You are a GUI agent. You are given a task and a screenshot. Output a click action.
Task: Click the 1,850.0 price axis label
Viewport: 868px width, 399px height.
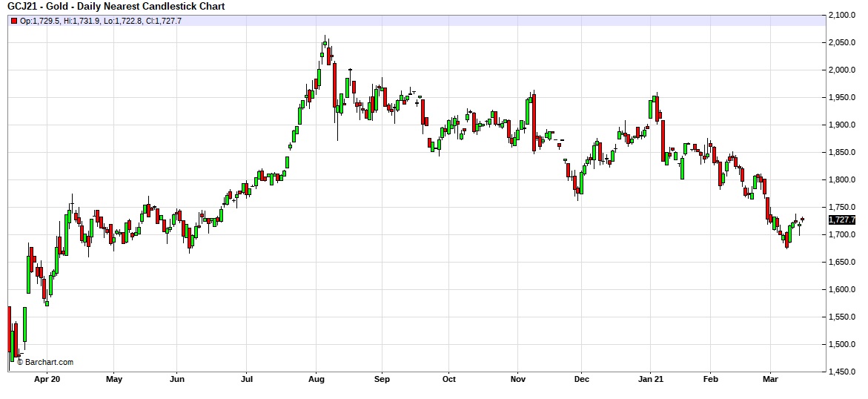(x=843, y=152)
